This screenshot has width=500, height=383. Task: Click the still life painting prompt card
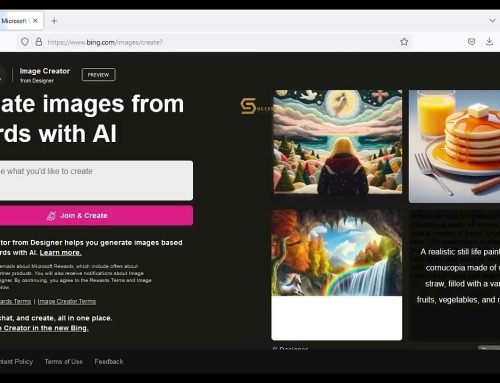(x=455, y=275)
